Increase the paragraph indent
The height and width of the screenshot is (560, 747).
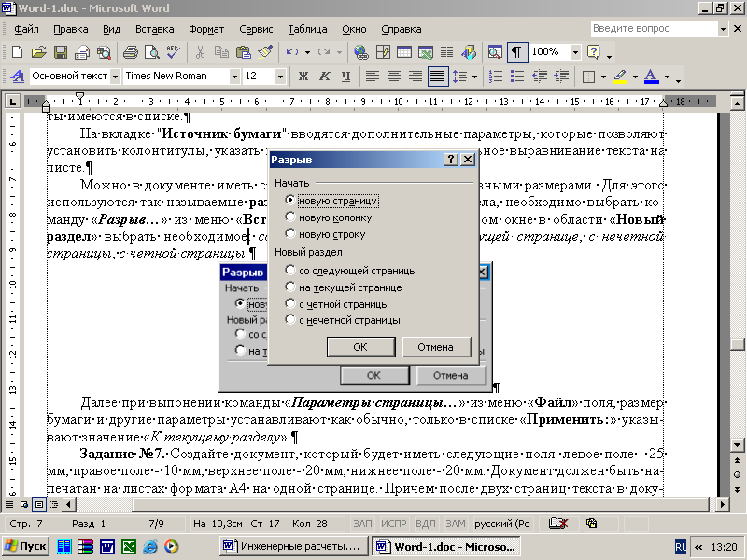click(561, 77)
